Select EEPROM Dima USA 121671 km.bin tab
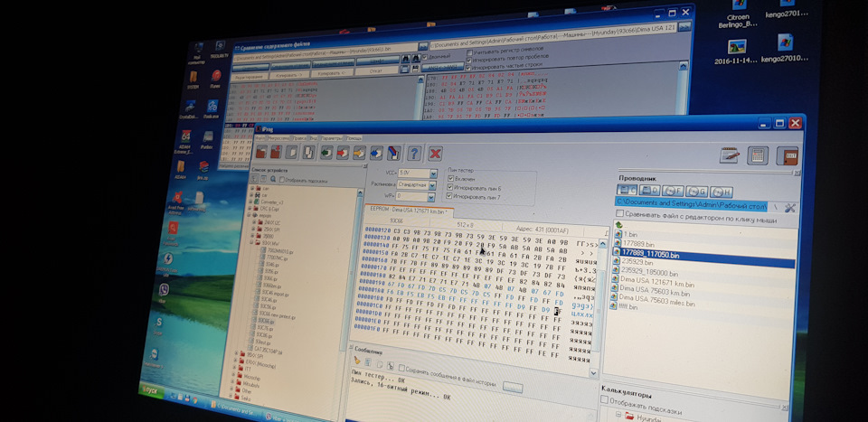The width and height of the screenshot is (868, 422). (409, 211)
